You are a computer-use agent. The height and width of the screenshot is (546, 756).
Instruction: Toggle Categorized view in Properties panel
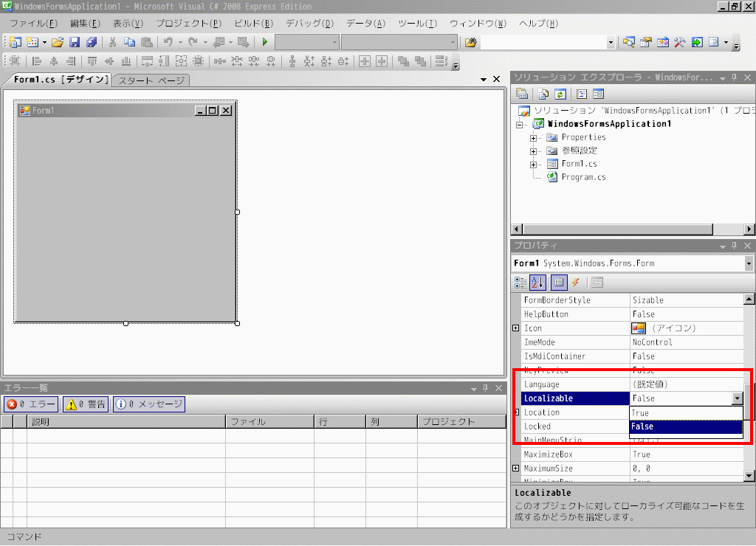[x=520, y=283]
